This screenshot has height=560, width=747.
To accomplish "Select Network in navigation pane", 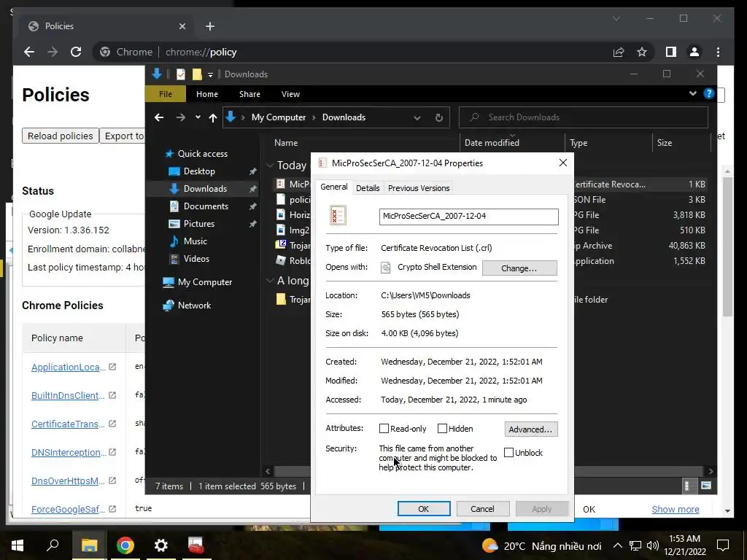I will (194, 306).
